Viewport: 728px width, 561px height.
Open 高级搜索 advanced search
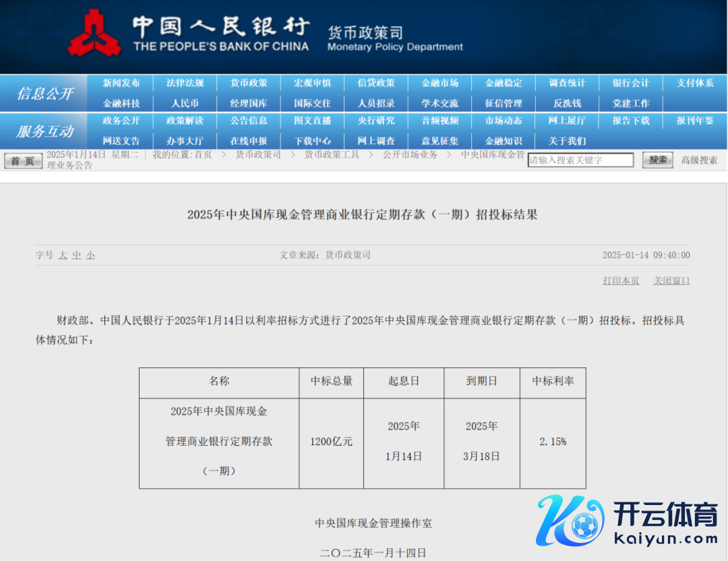[699, 160]
